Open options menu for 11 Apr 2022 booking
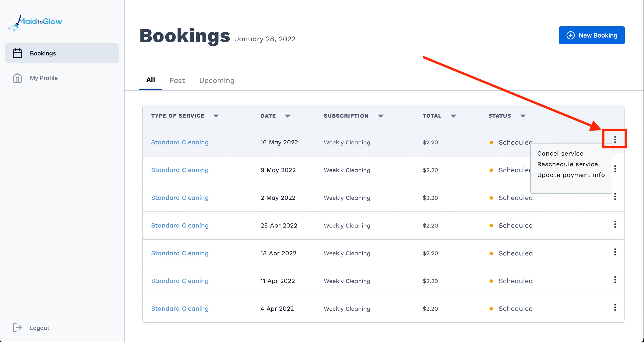Screen dimensions: 644x342 [x=615, y=280]
